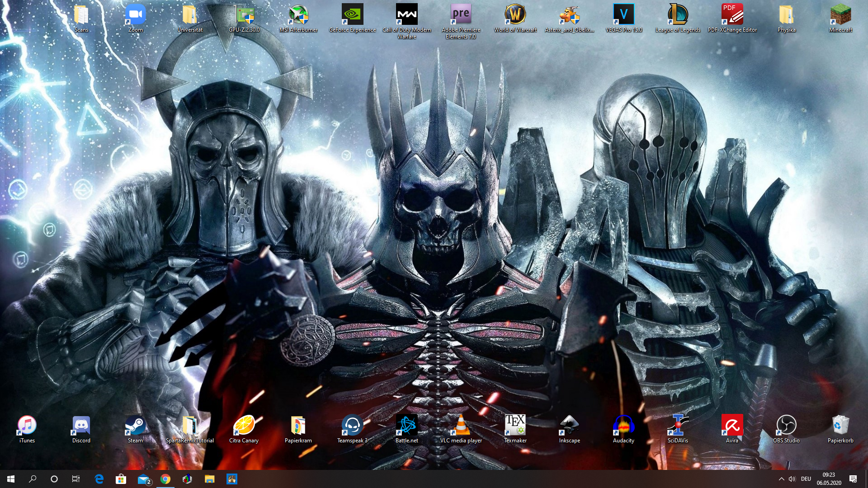Select the Papierkorb recycle bin

(x=841, y=429)
